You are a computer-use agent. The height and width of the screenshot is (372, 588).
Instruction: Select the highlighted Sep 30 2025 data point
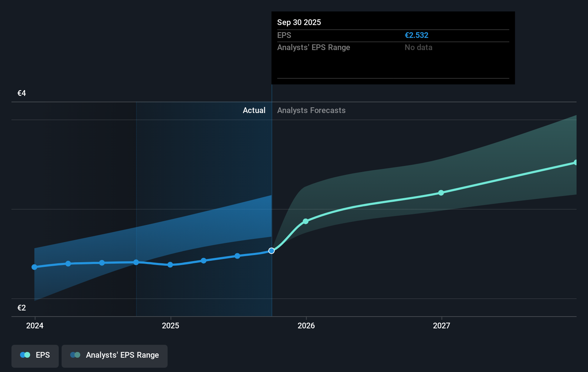(272, 251)
